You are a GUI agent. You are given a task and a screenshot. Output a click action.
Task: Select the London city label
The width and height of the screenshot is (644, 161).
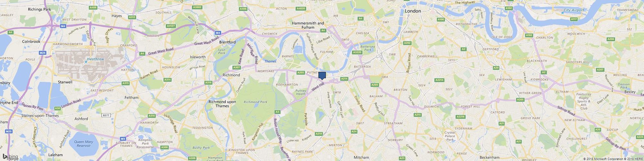413,11
